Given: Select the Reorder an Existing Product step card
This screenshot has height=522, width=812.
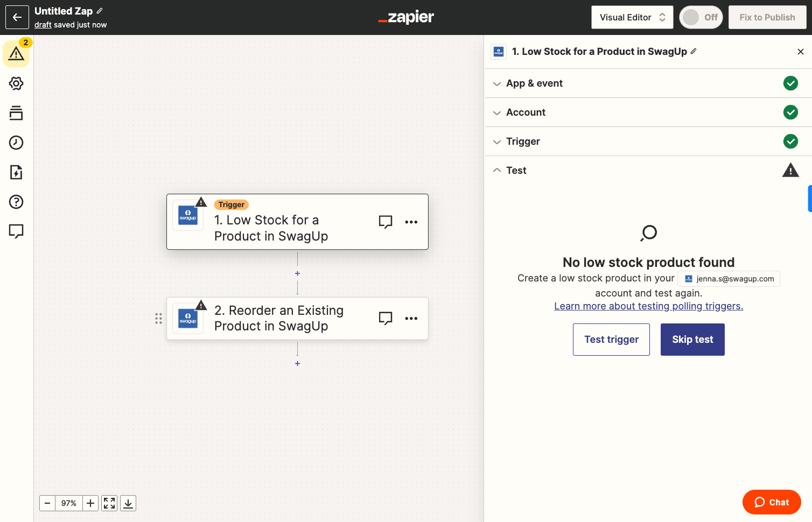Looking at the screenshot, I should pyautogui.click(x=297, y=318).
